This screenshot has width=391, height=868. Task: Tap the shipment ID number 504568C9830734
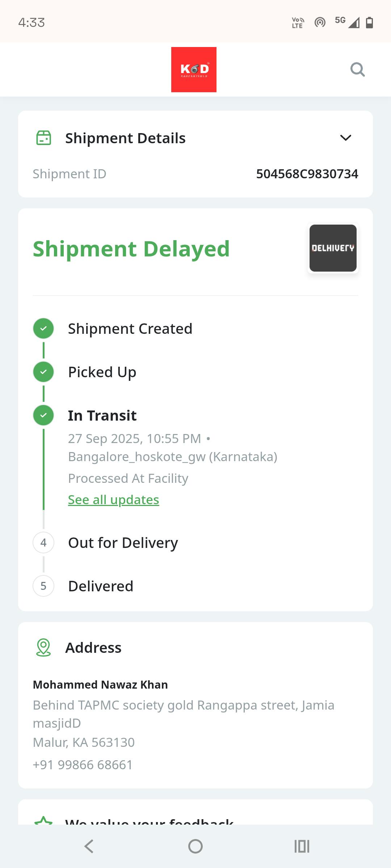click(307, 174)
